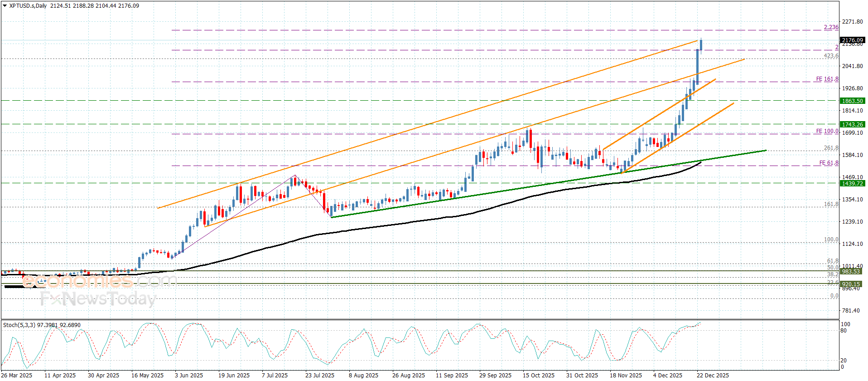This screenshot has height=381, width=868.
Task: Select the green price label 1743.26
Action: [x=852, y=124]
